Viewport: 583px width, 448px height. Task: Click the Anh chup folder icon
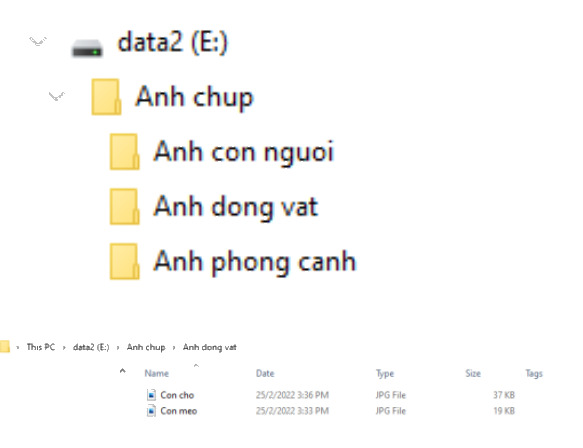[x=106, y=97]
